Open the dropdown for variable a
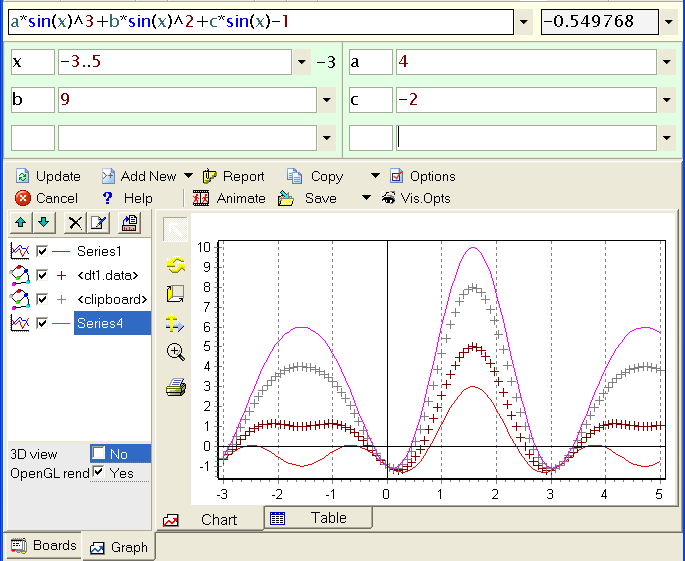The image size is (685, 561). click(x=667, y=63)
